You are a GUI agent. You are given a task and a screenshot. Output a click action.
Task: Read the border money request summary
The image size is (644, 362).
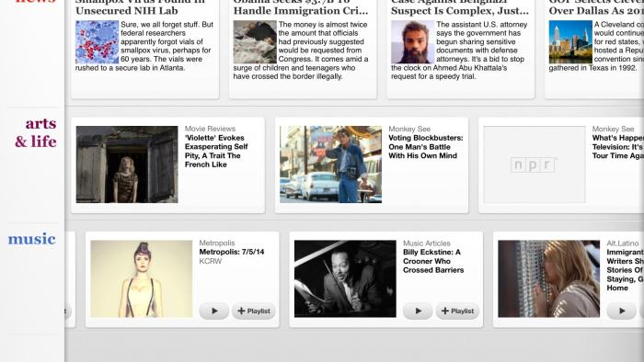(302, 51)
